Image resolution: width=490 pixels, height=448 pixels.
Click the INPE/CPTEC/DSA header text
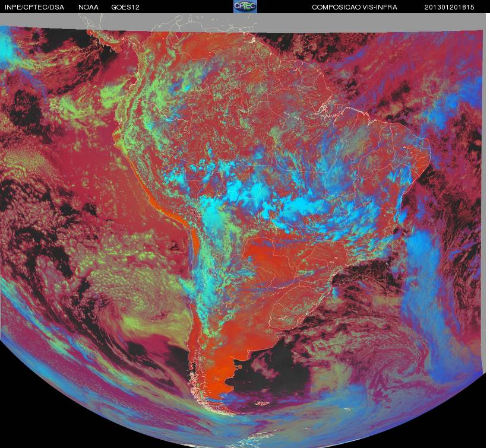[x=34, y=7]
